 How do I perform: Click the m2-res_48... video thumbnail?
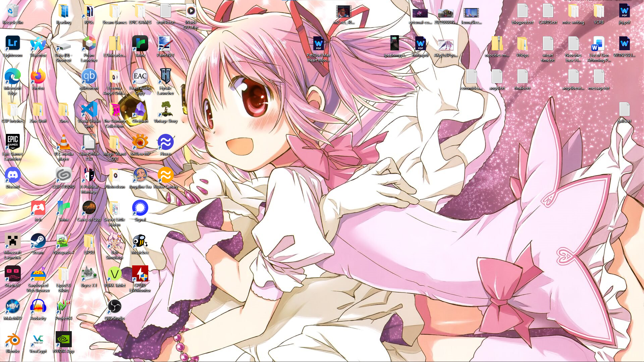coord(344,12)
